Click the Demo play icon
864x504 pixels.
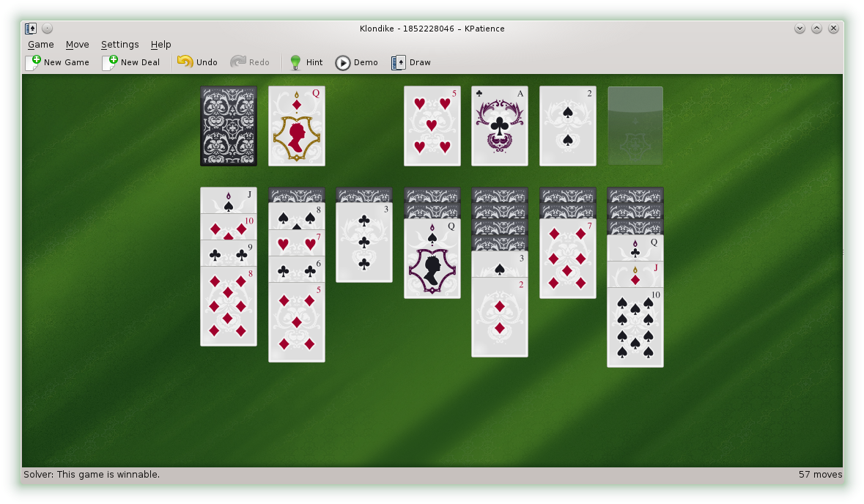(x=341, y=62)
